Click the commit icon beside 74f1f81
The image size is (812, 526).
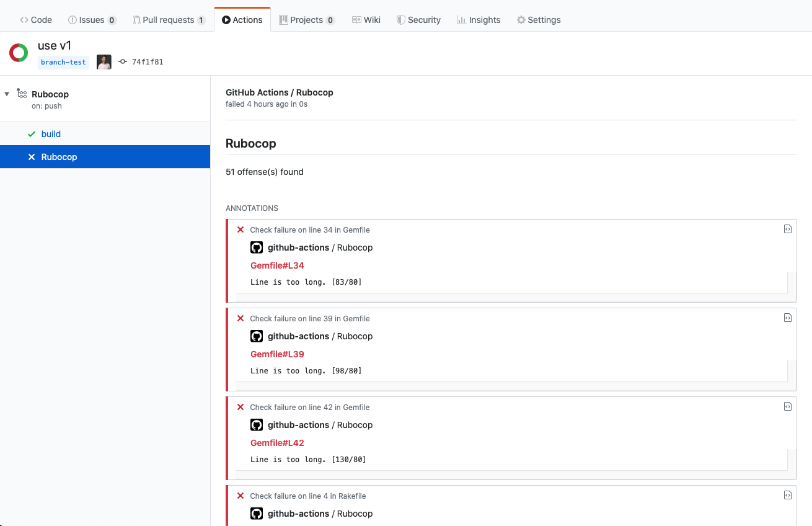[123, 62]
